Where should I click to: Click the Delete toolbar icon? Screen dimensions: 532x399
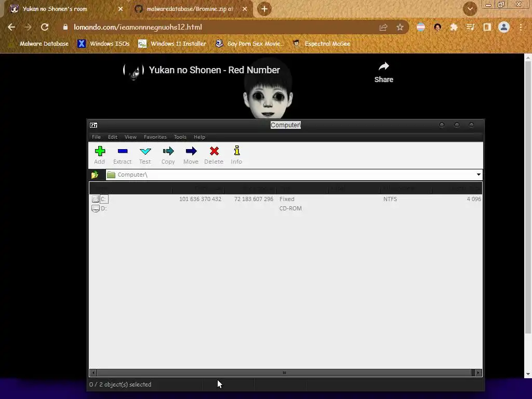click(214, 151)
